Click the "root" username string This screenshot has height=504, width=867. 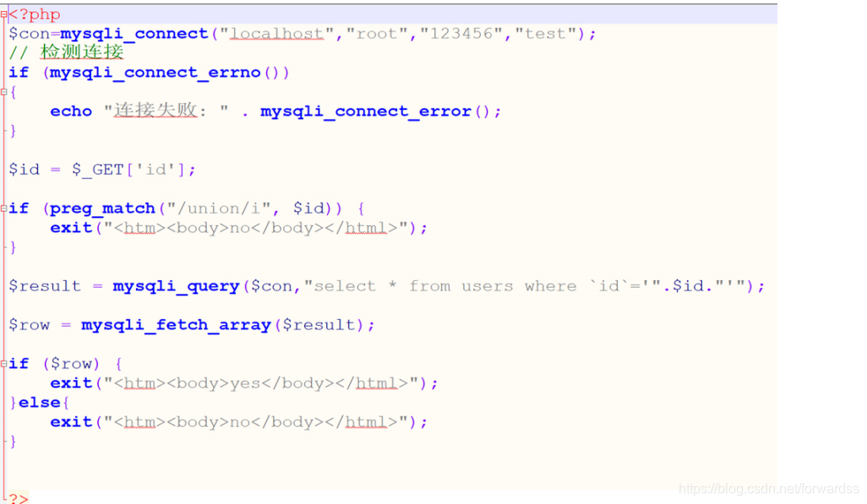(x=377, y=34)
